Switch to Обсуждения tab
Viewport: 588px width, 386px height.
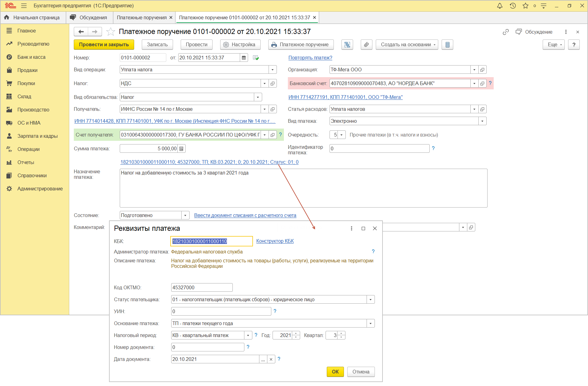(89, 17)
